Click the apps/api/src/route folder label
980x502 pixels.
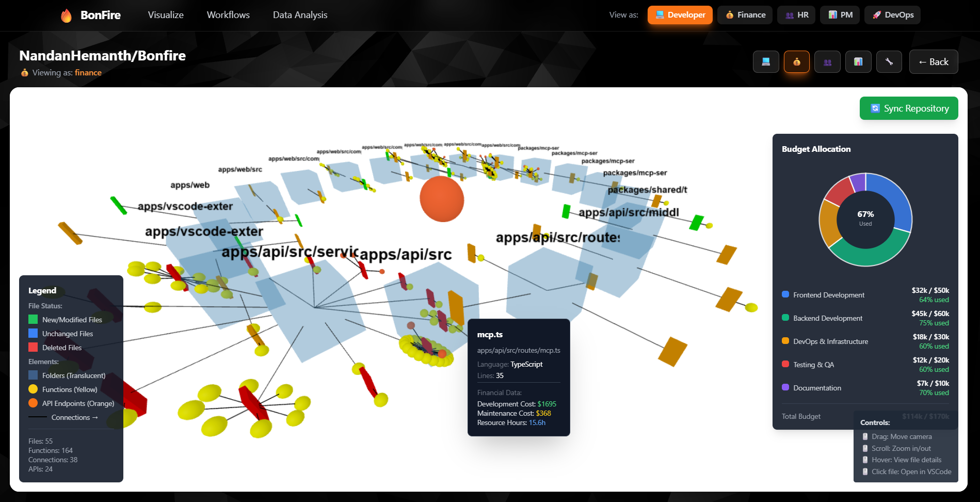(558, 238)
